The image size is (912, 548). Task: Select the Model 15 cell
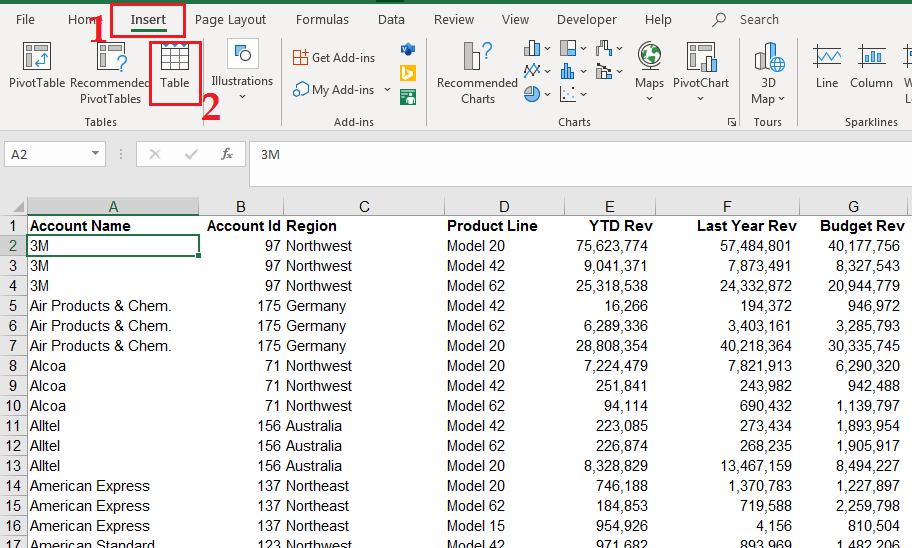pyautogui.click(x=504, y=526)
